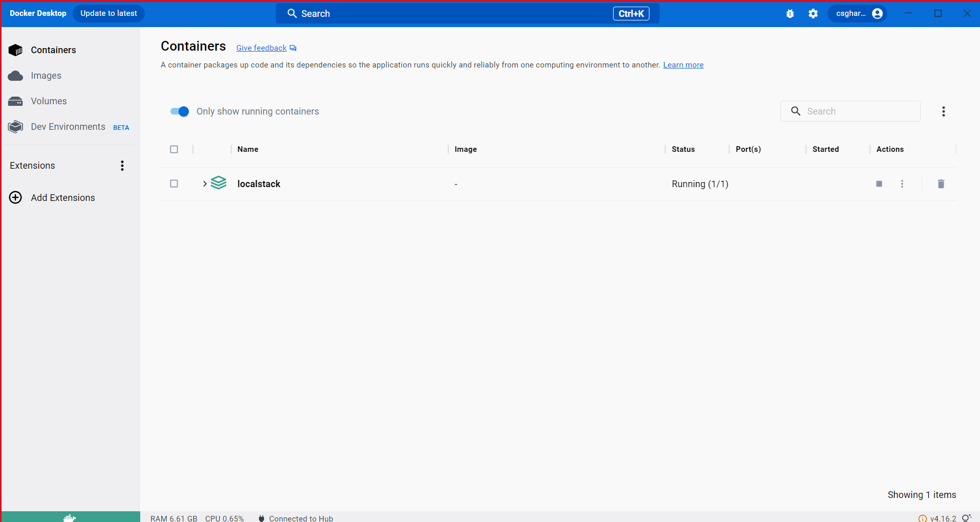Stop the localstack container
This screenshot has width=980, height=522.
879,184
